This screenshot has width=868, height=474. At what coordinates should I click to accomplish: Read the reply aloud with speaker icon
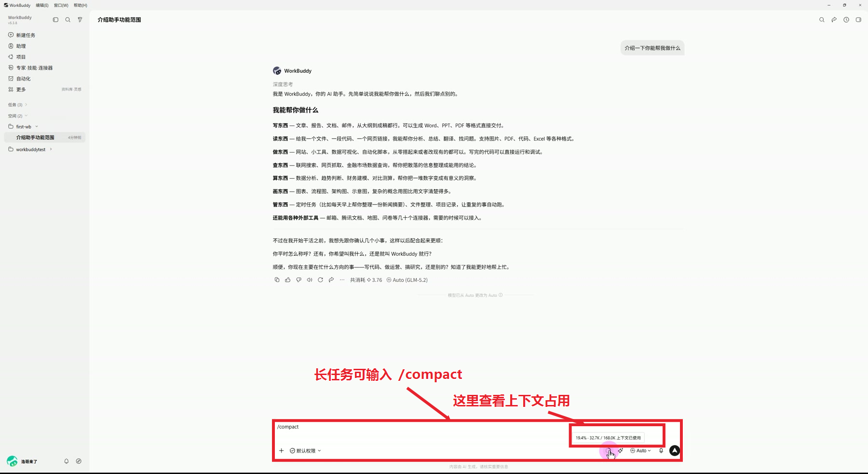point(310,280)
